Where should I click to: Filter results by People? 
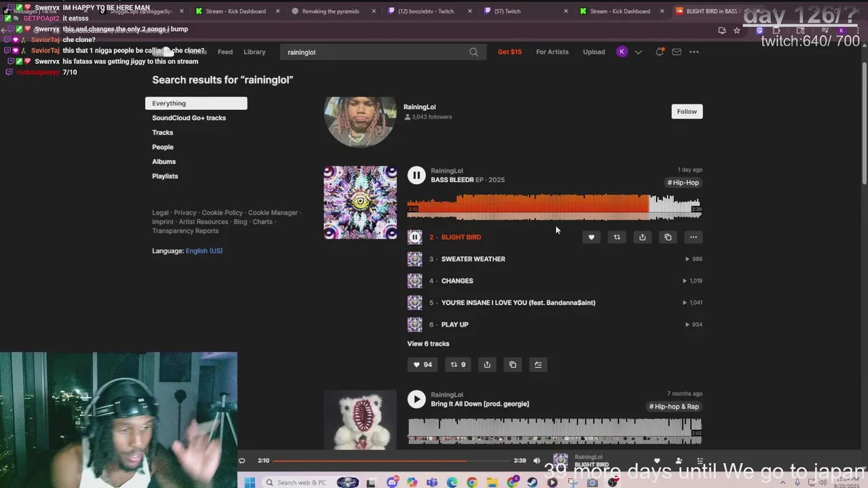click(163, 147)
